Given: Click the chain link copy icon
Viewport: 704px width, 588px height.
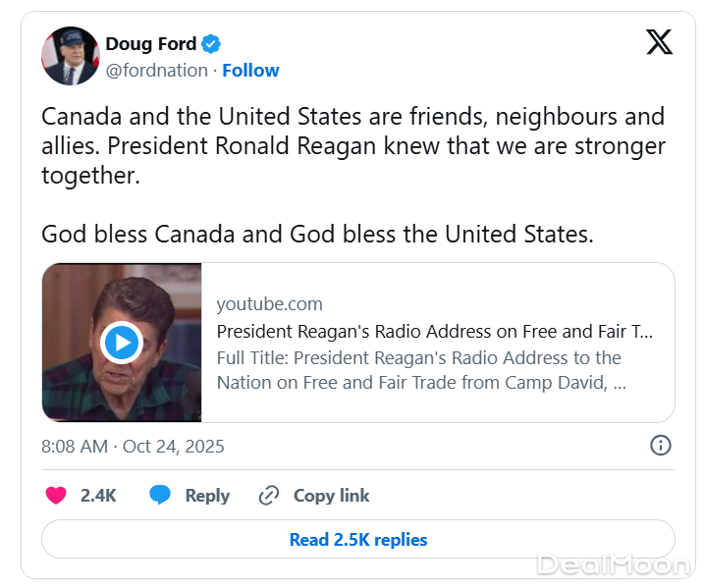Looking at the screenshot, I should pyautogui.click(x=268, y=496).
